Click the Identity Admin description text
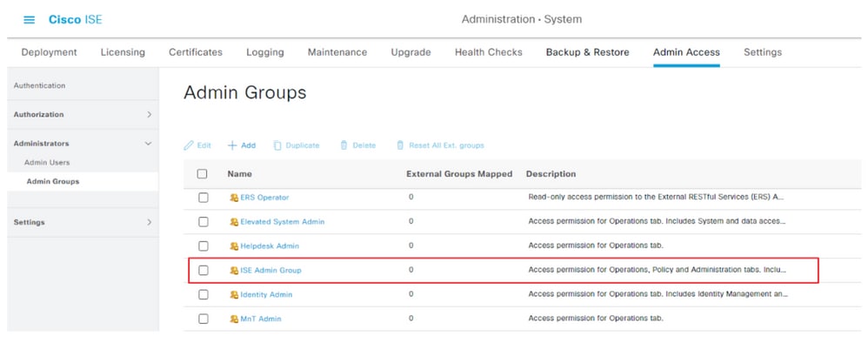 [658, 295]
